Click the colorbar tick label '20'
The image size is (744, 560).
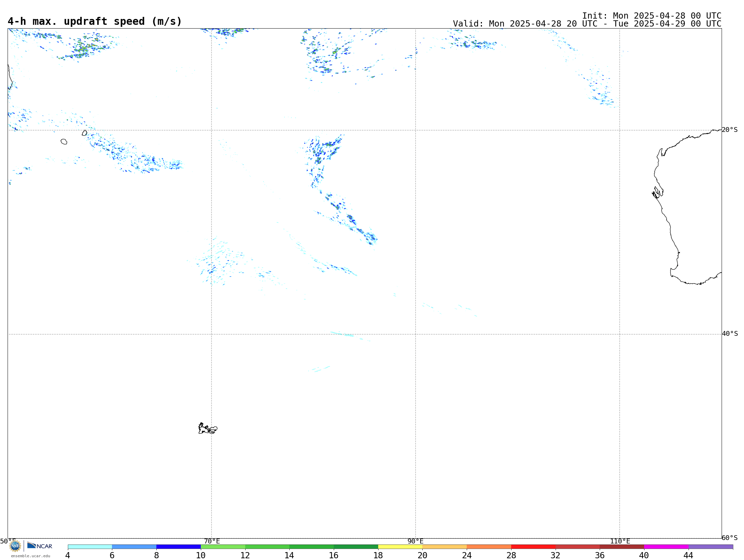coord(423,556)
